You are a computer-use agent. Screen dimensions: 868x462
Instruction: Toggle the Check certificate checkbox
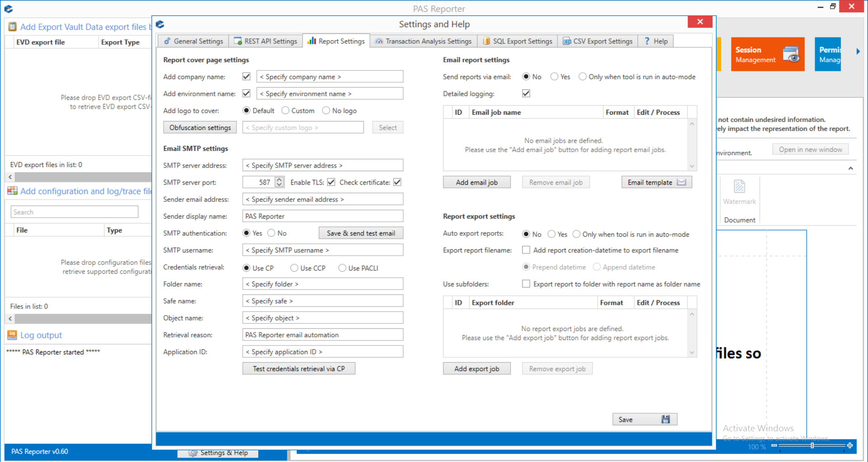point(397,182)
